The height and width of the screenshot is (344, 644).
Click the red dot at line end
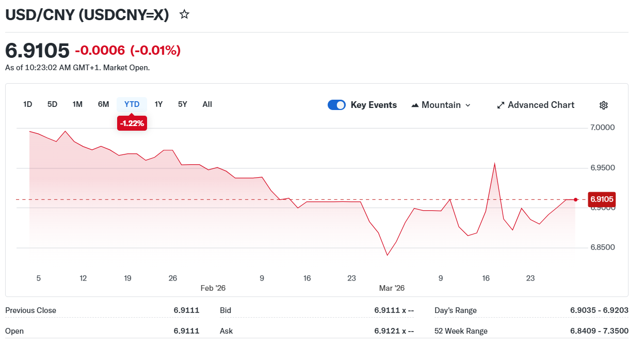(x=575, y=199)
